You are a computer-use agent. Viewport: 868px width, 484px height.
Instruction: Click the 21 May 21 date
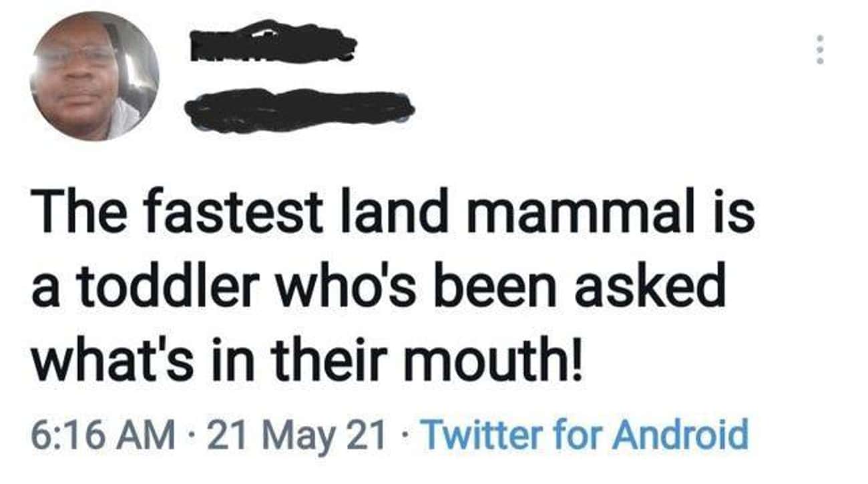click(x=297, y=435)
